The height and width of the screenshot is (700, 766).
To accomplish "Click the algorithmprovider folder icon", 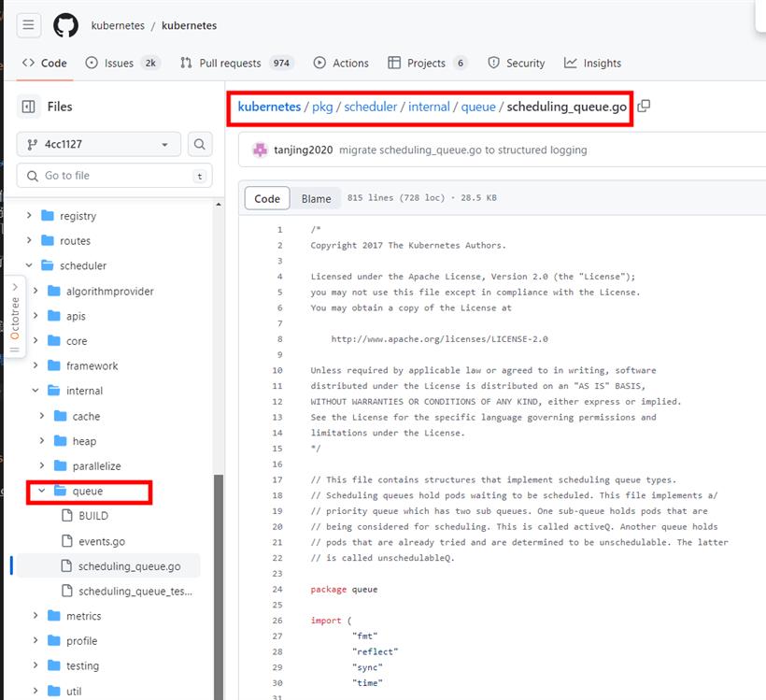I will (x=54, y=291).
